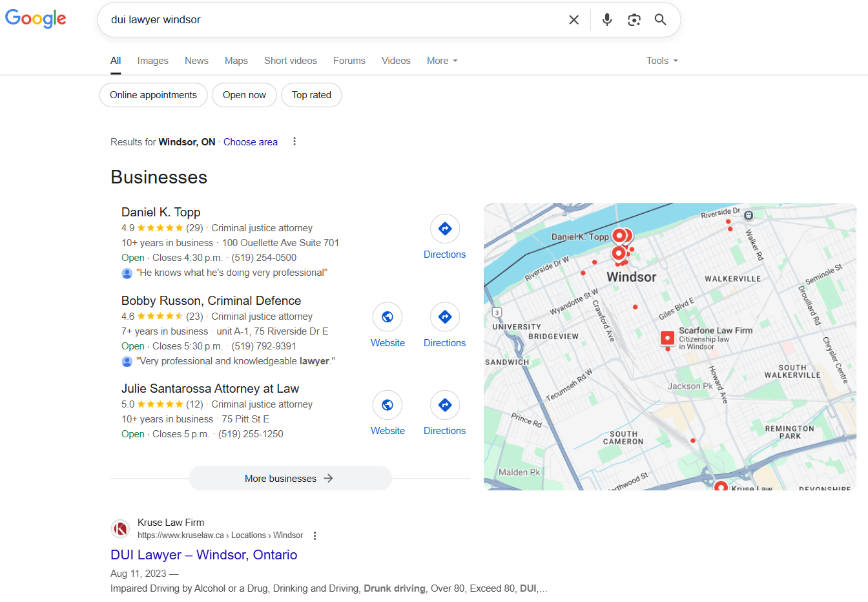
Task: Open Google Lens image search
Action: [x=634, y=20]
